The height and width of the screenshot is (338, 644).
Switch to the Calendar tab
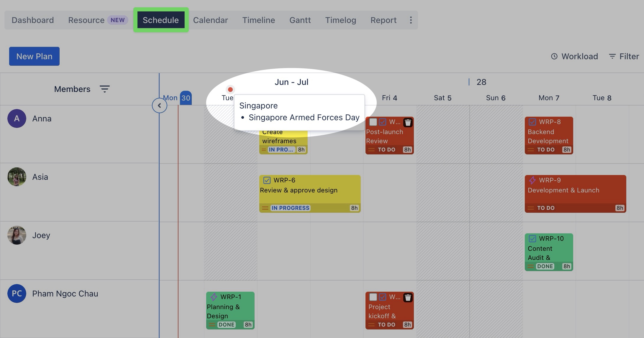210,20
